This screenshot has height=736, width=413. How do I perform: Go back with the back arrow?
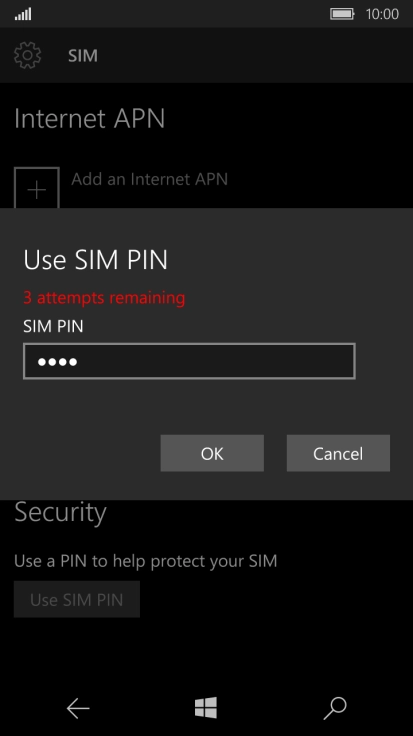click(x=78, y=708)
